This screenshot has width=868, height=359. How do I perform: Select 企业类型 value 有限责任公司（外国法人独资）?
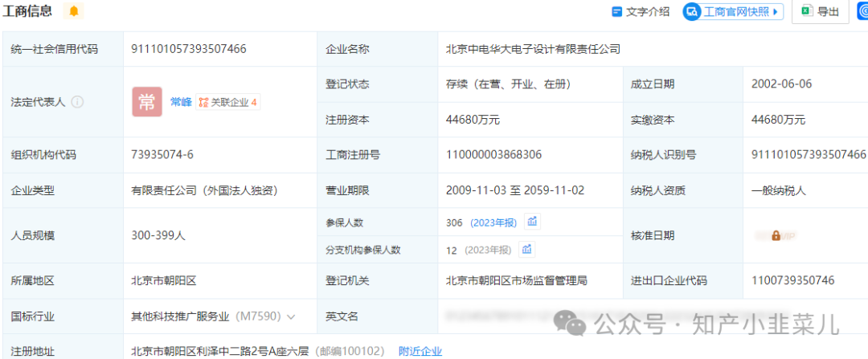point(204,191)
